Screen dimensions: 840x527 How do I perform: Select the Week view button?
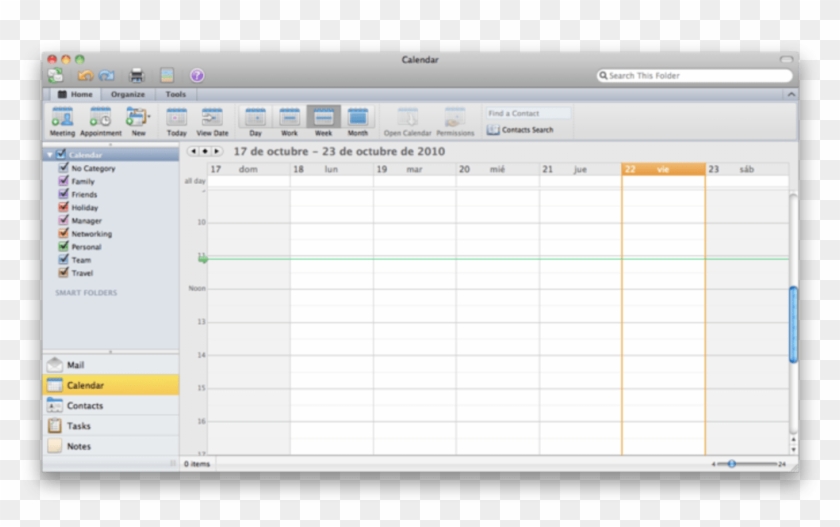(x=323, y=121)
